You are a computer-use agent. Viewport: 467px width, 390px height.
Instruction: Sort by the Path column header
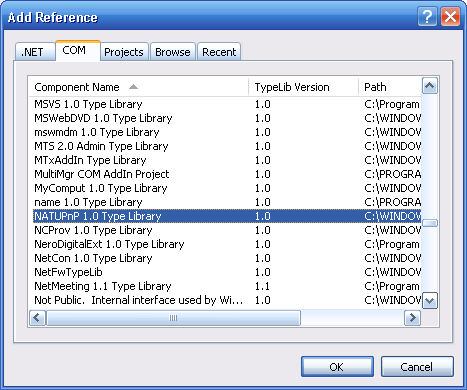pyautogui.click(x=390, y=87)
